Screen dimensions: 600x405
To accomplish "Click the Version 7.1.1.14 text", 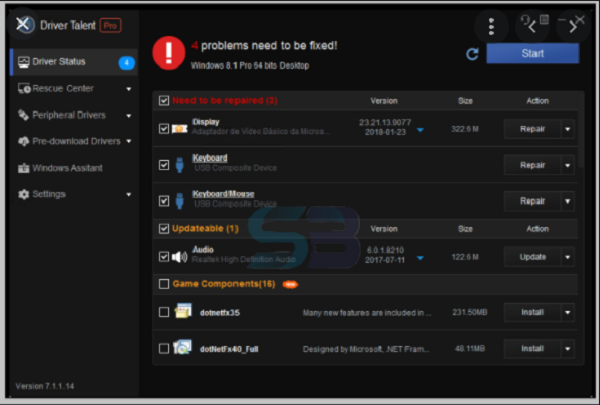I will pyautogui.click(x=45, y=386).
